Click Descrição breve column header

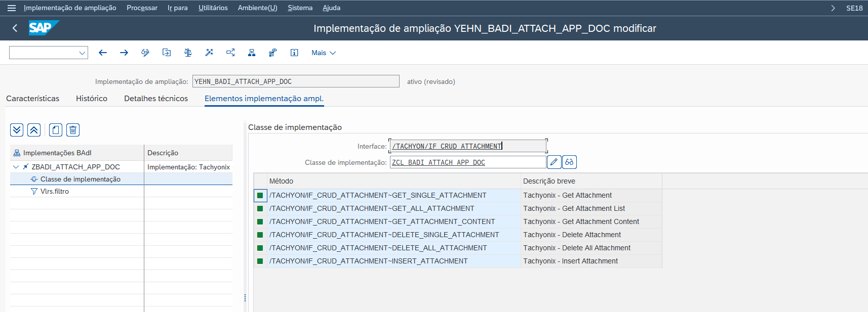591,181
